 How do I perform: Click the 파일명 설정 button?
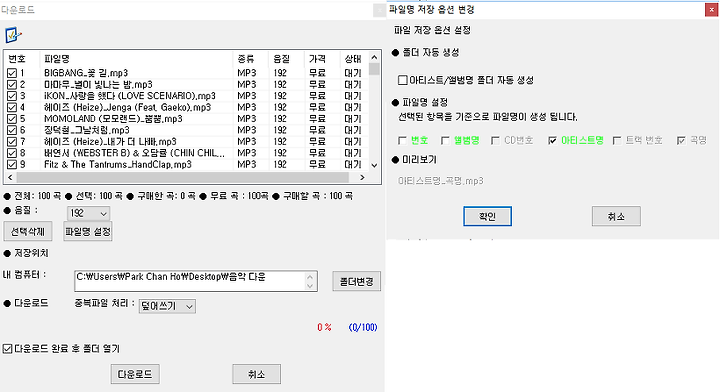88,231
